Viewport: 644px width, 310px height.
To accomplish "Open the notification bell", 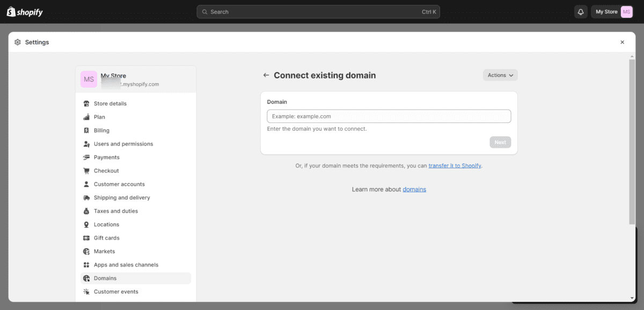I will pyautogui.click(x=580, y=11).
